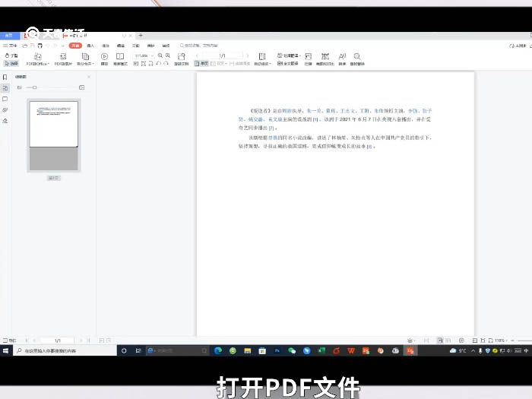The height and width of the screenshot is (399, 532).
Task: Click the Rotate Document tool
Action: 182,59
